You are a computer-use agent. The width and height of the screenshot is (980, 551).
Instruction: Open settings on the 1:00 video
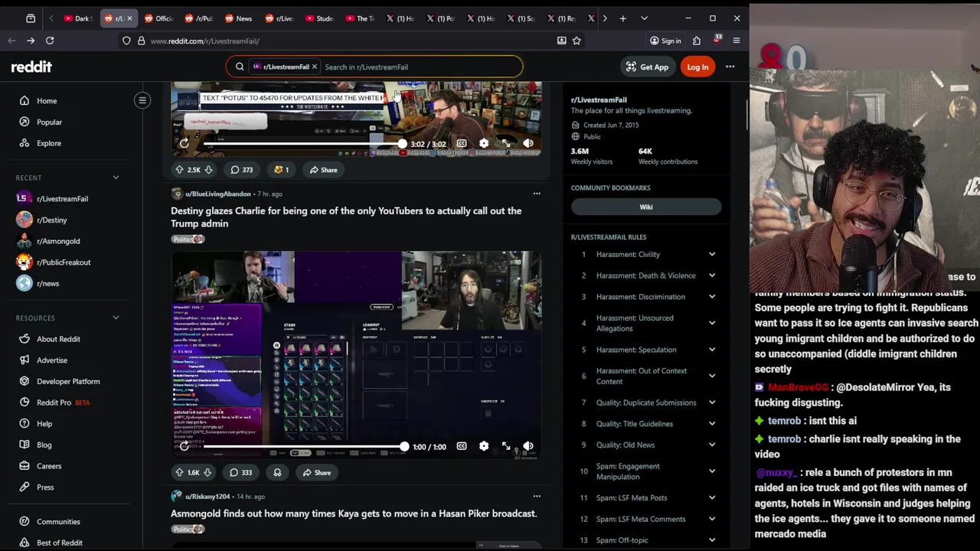[x=484, y=447]
